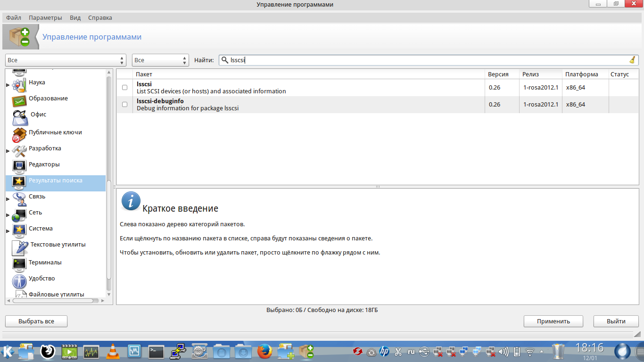
Task: Expand the Разработка category tree
Action: point(8,151)
